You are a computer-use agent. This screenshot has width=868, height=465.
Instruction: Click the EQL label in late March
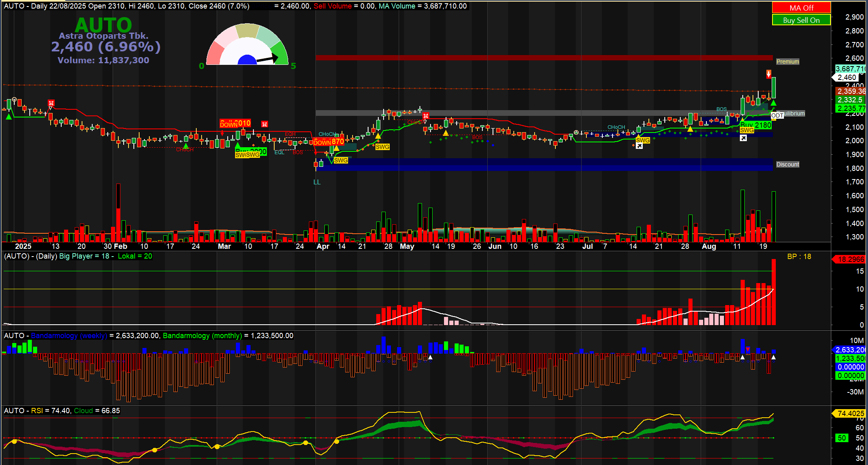[x=280, y=153]
